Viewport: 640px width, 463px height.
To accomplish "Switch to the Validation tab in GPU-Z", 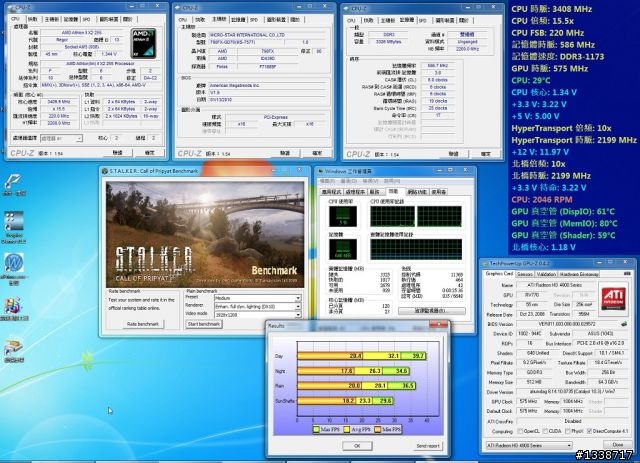I will point(546,274).
